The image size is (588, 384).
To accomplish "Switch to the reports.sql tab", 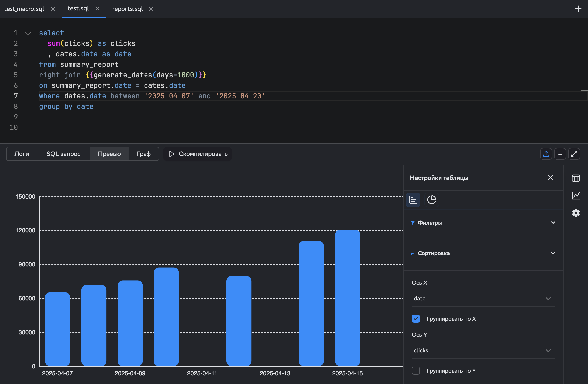I will coord(127,9).
